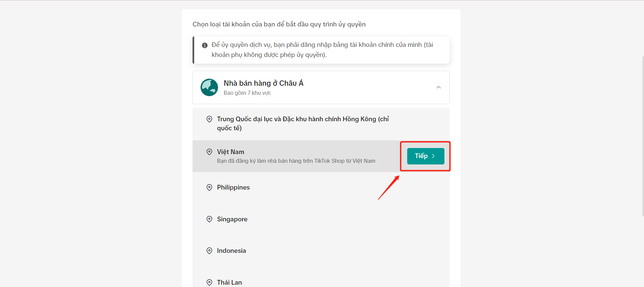Click the Tiếp button for Việt Nam
This screenshot has height=287, width=644.
426,156
